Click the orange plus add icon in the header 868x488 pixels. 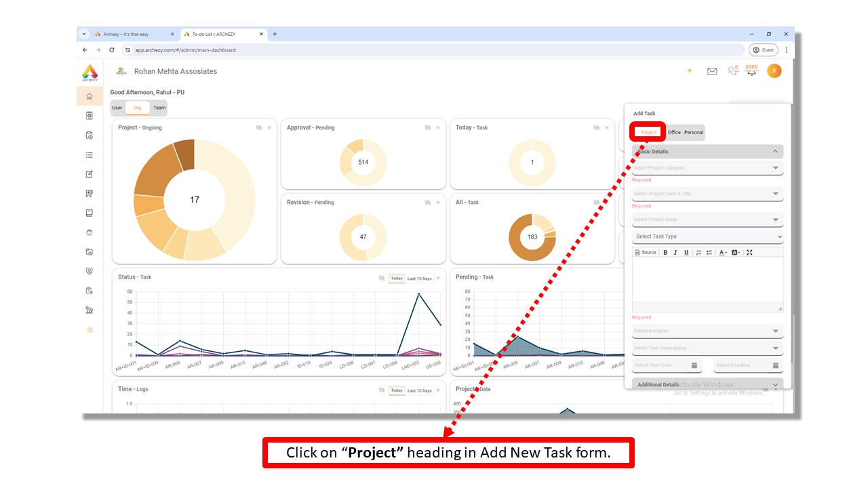[x=690, y=70]
